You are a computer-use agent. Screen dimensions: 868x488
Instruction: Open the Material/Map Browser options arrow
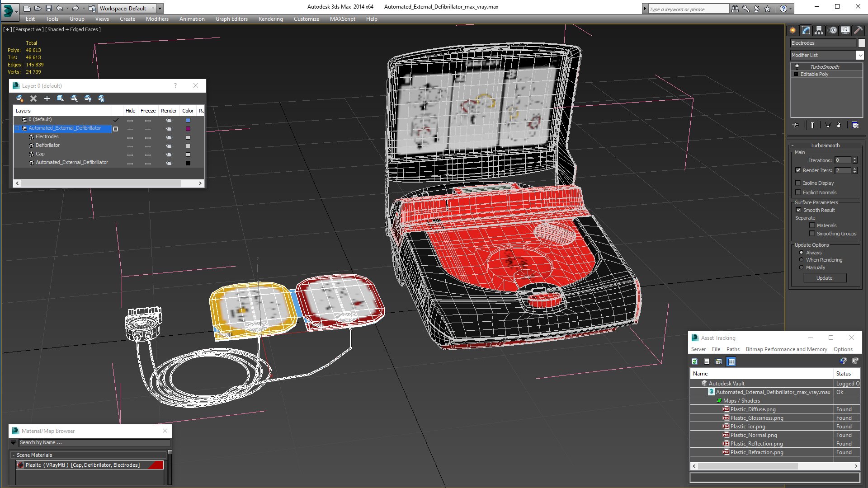[13, 443]
